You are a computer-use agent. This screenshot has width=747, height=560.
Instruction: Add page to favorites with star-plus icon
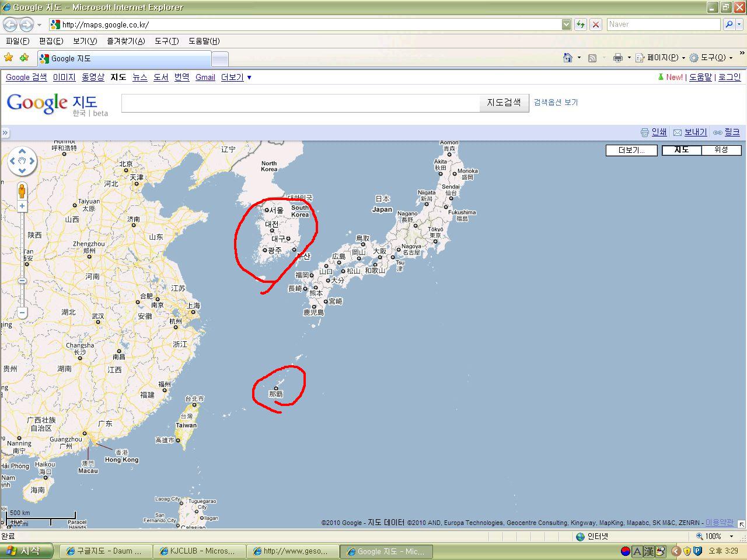(x=24, y=58)
